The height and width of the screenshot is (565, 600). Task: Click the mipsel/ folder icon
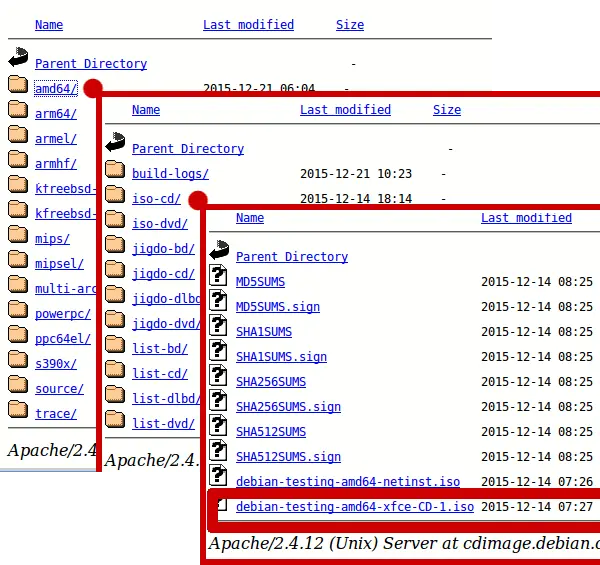18,260
